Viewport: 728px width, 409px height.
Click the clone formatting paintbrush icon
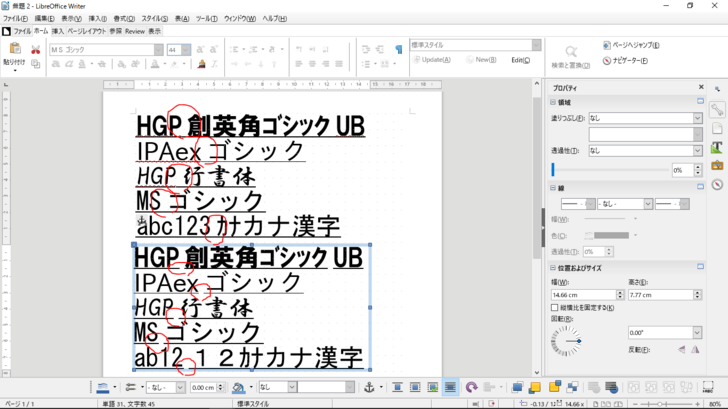[201, 64]
